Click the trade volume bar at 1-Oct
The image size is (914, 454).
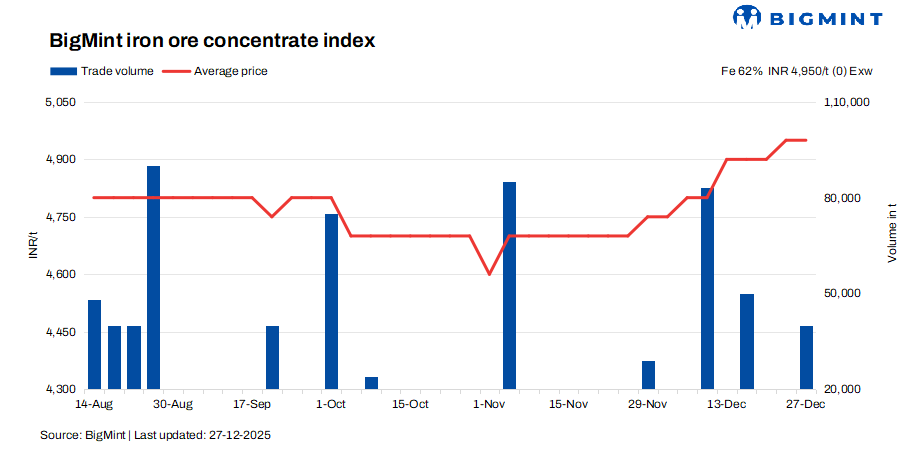point(332,301)
